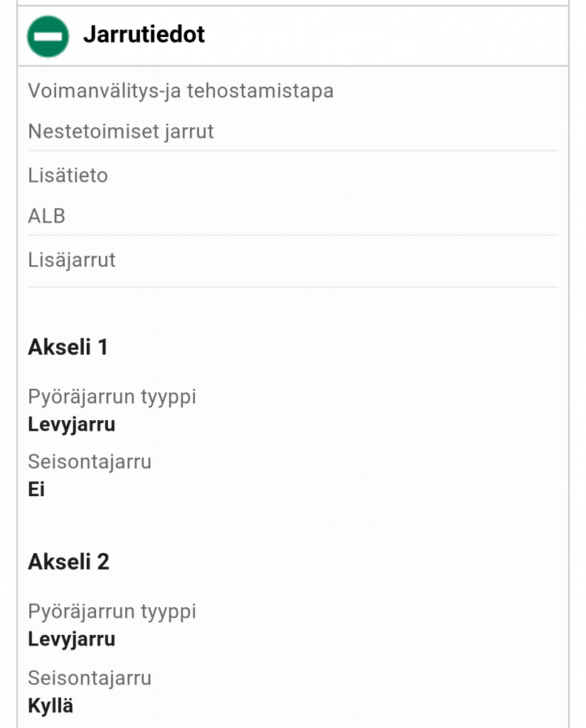The width and height of the screenshot is (586, 728).
Task: Select the Lisätieto field label
Action: coord(68,176)
